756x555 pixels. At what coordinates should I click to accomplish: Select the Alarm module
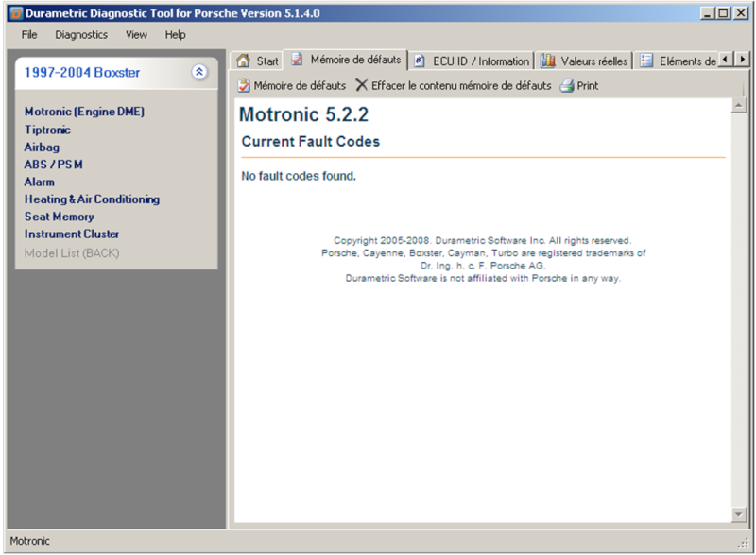[x=40, y=182]
